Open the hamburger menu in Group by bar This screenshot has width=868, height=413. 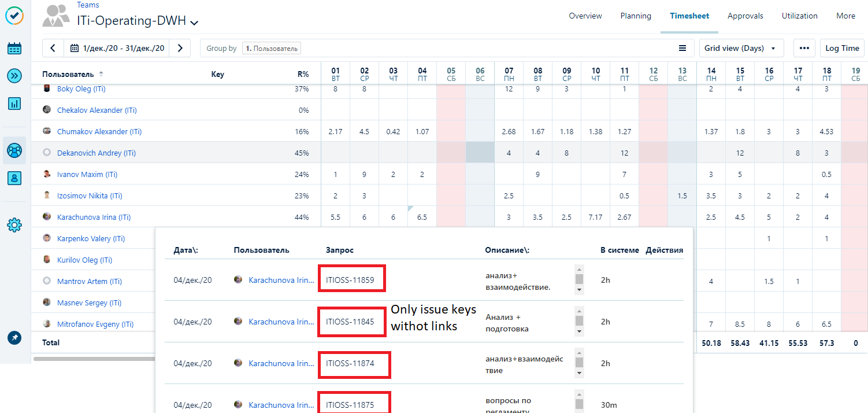[x=682, y=49]
